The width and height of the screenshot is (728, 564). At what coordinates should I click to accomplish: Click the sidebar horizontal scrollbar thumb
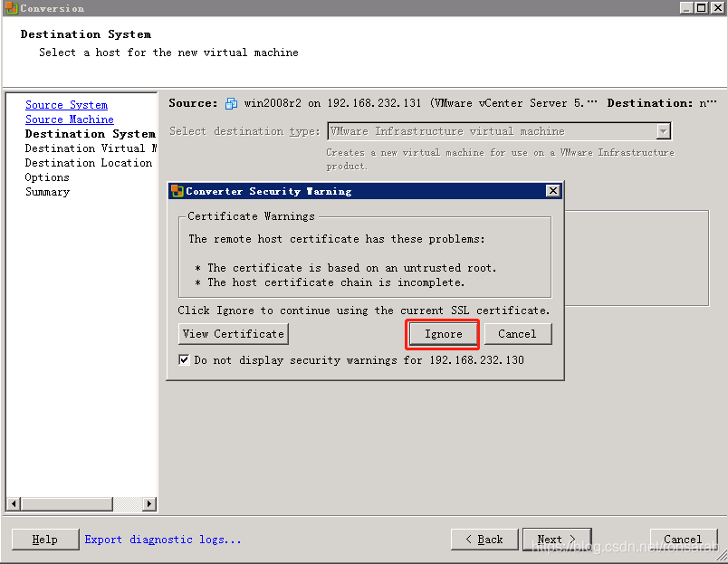tap(67, 503)
